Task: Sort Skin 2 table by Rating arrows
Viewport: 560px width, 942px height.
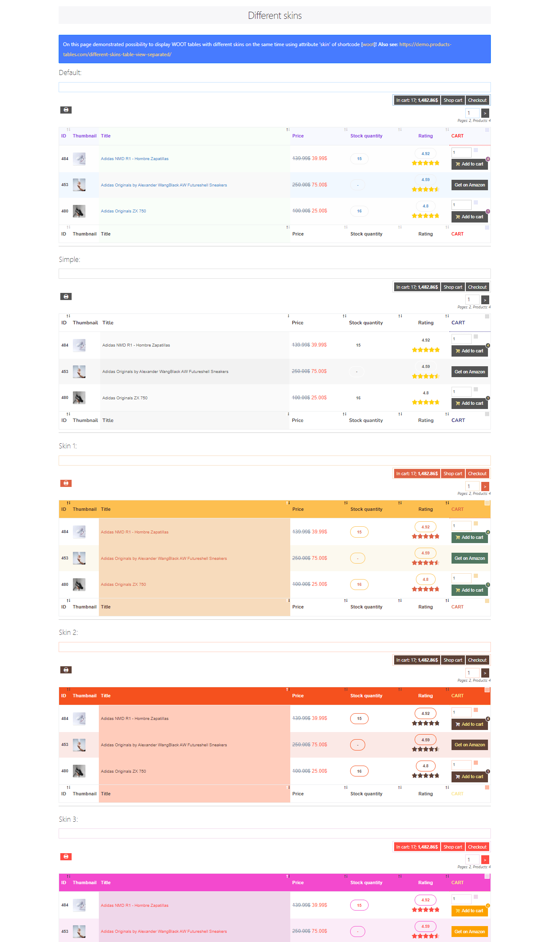Action: click(x=447, y=689)
